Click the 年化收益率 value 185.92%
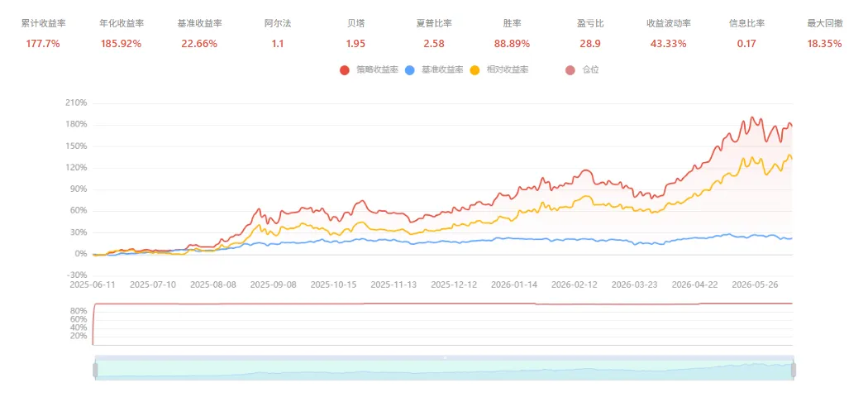 [122, 43]
